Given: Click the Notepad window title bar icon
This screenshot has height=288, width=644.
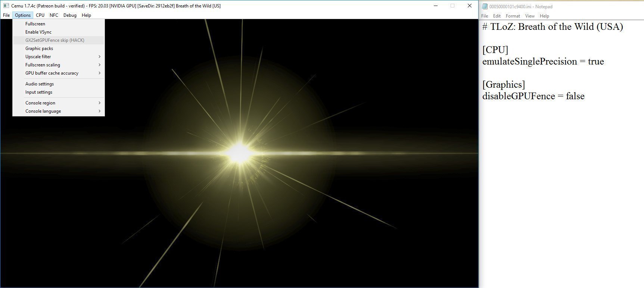Looking at the screenshot, I should pos(485,6).
